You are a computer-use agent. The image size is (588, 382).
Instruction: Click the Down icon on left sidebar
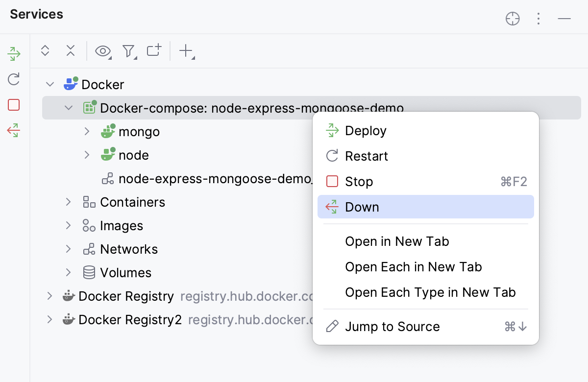pyautogui.click(x=13, y=130)
